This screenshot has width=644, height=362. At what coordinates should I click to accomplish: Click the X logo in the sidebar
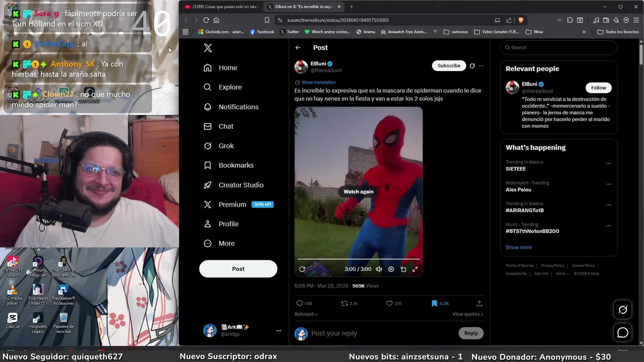(208, 48)
